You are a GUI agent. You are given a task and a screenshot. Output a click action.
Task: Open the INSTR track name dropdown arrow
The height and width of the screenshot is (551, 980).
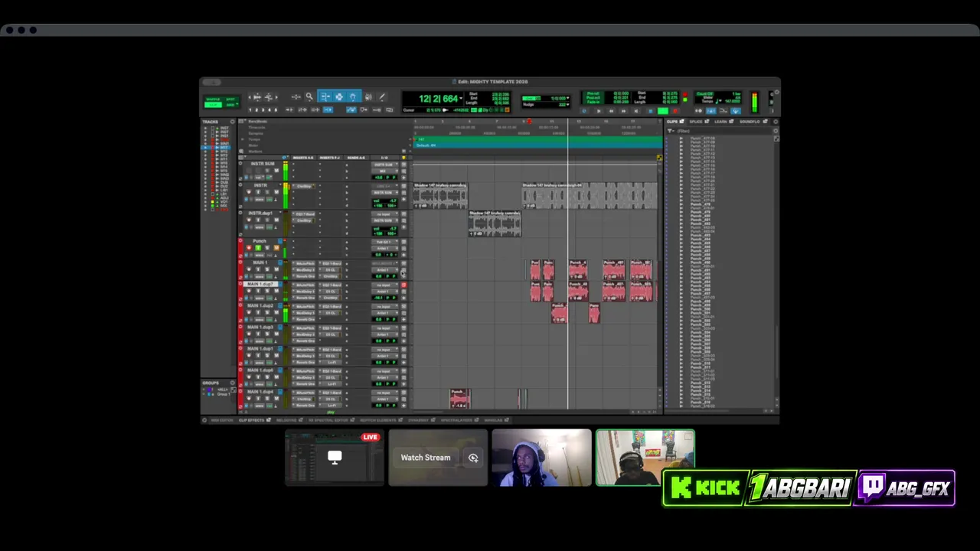click(280, 184)
